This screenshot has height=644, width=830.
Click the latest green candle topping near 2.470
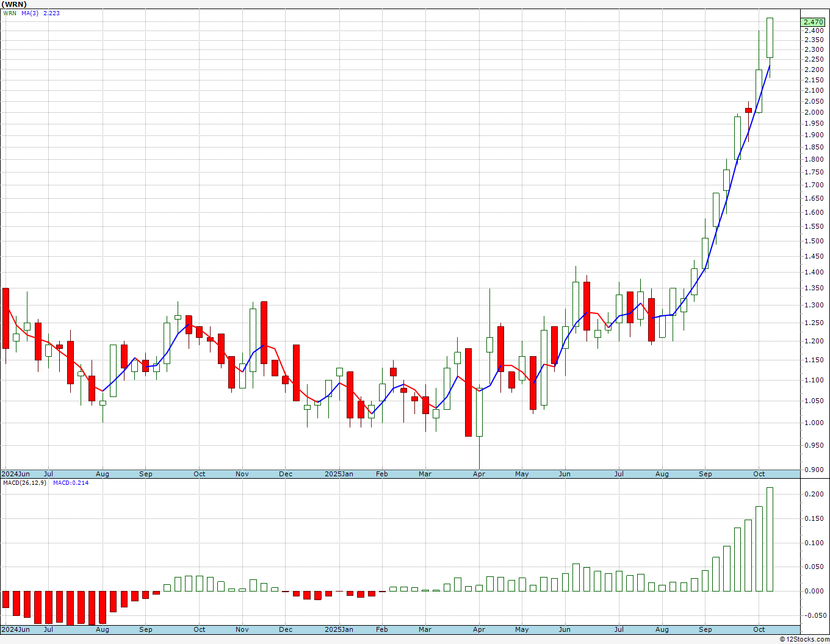tap(770, 38)
